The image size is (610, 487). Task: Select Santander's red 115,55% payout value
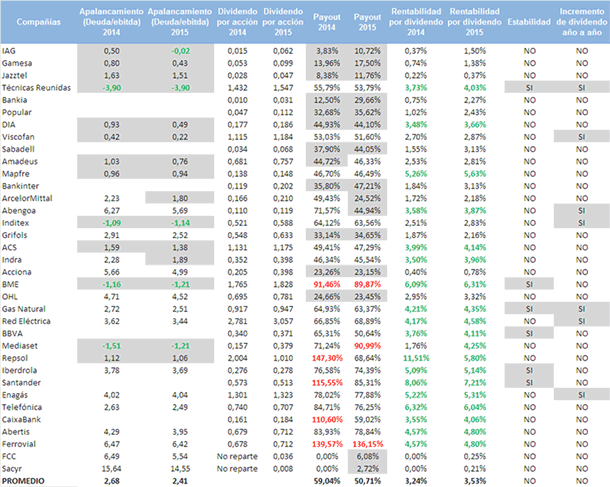327,383
